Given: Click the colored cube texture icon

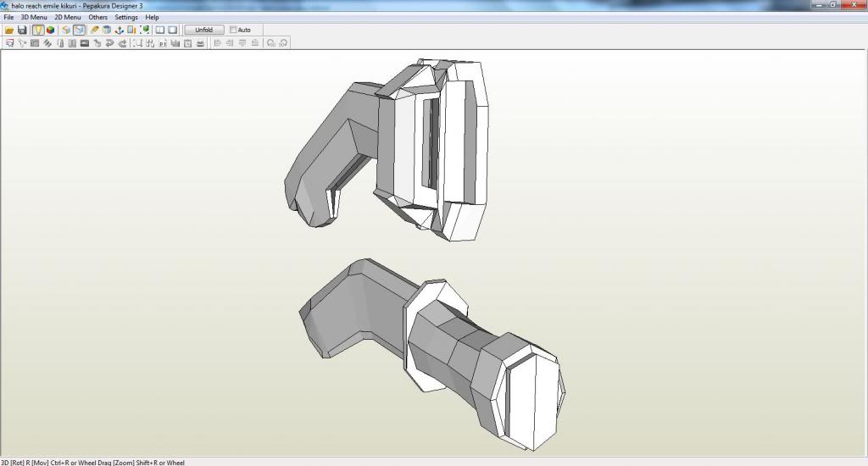Looking at the screenshot, I should 50,30.
